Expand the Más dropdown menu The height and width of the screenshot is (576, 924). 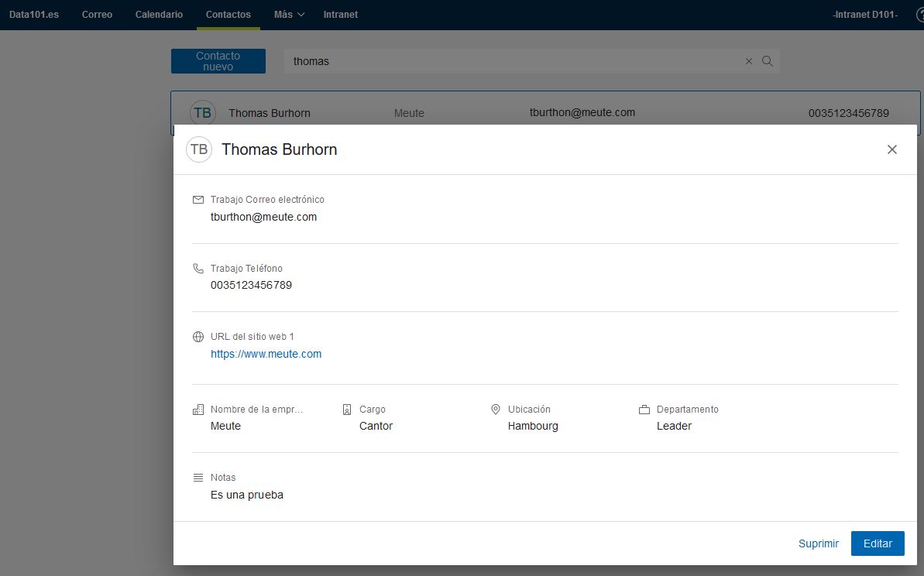point(289,15)
